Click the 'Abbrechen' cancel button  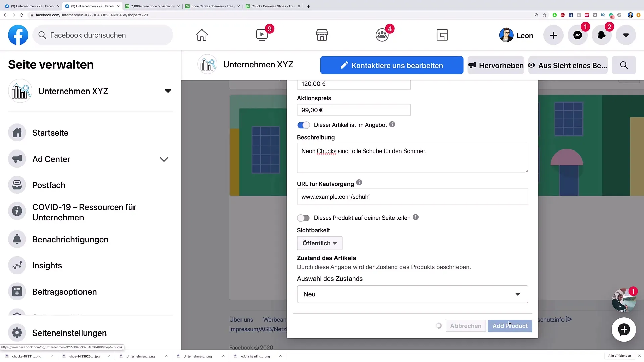tap(466, 326)
